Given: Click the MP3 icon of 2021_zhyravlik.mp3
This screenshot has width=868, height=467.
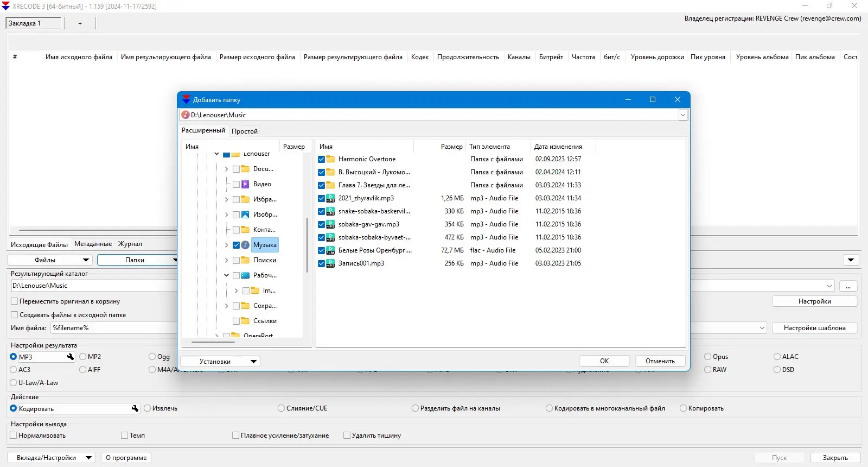Looking at the screenshot, I should tap(330, 198).
